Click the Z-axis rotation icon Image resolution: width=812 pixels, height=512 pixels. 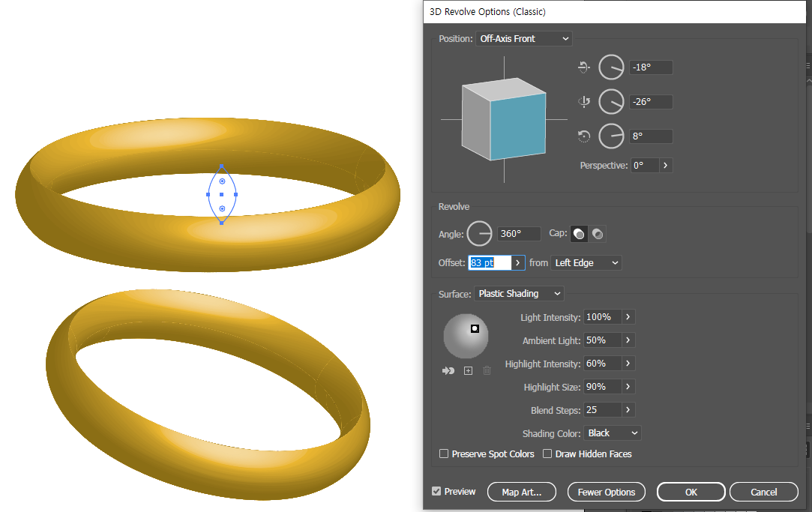(x=583, y=136)
